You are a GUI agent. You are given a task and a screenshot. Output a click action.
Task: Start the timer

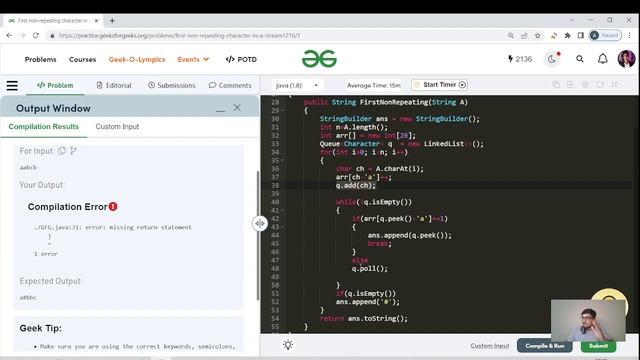pyautogui.click(x=440, y=85)
